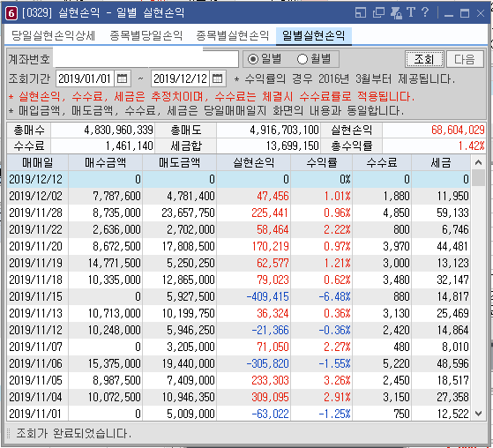Image resolution: width=493 pixels, height=448 pixels.
Task: Click the 조회 search button
Action: click(x=424, y=59)
